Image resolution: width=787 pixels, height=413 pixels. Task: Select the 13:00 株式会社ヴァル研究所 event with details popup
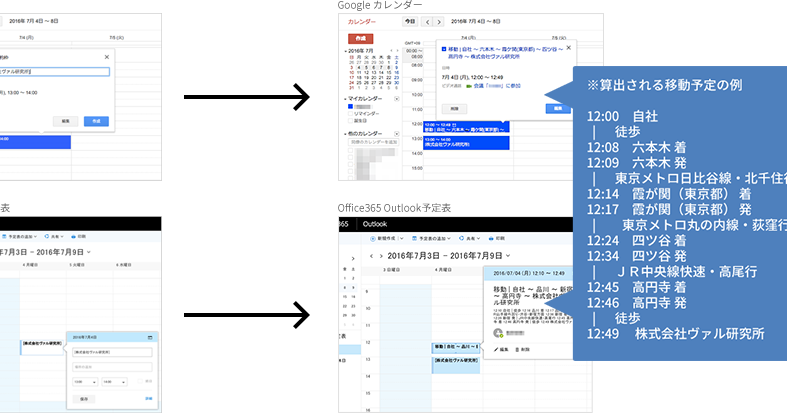tap(466, 143)
